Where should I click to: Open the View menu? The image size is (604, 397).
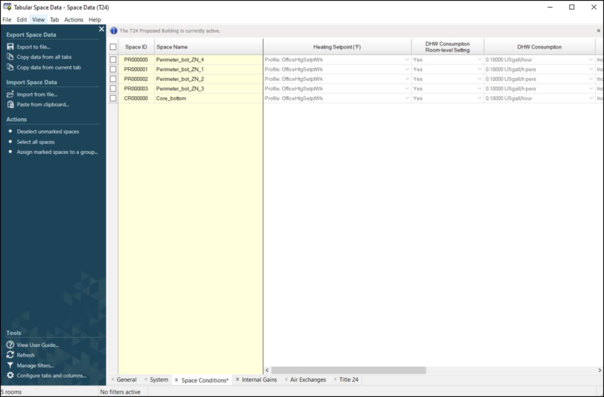point(38,20)
